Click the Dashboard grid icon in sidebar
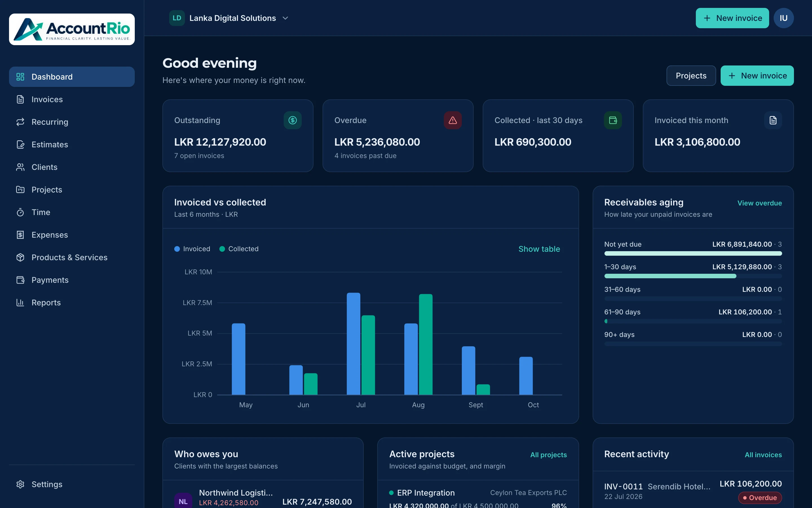 [x=20, y=76]
